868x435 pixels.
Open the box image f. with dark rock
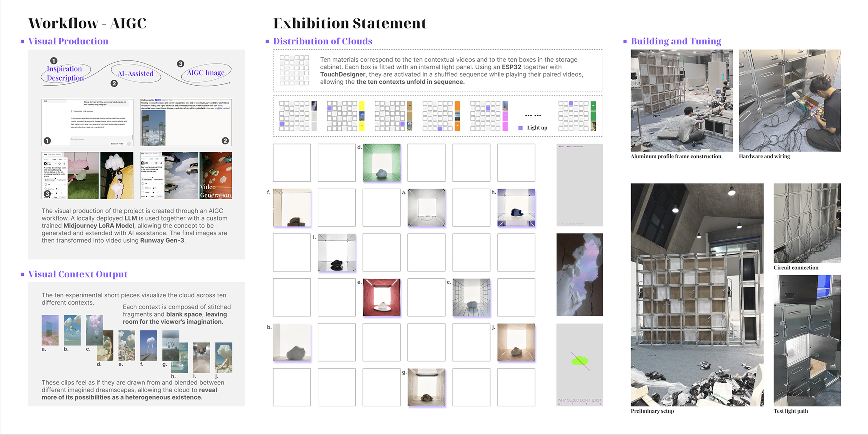coord(292,207)
